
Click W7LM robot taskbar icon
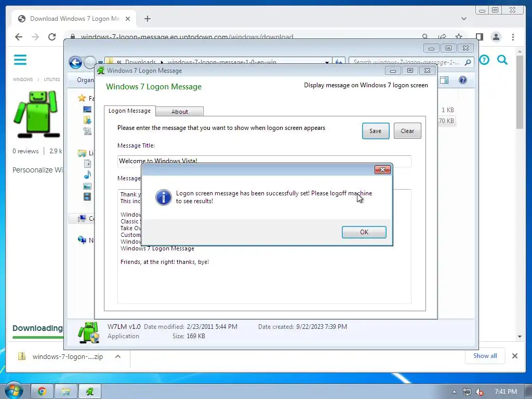coord(90,391)
